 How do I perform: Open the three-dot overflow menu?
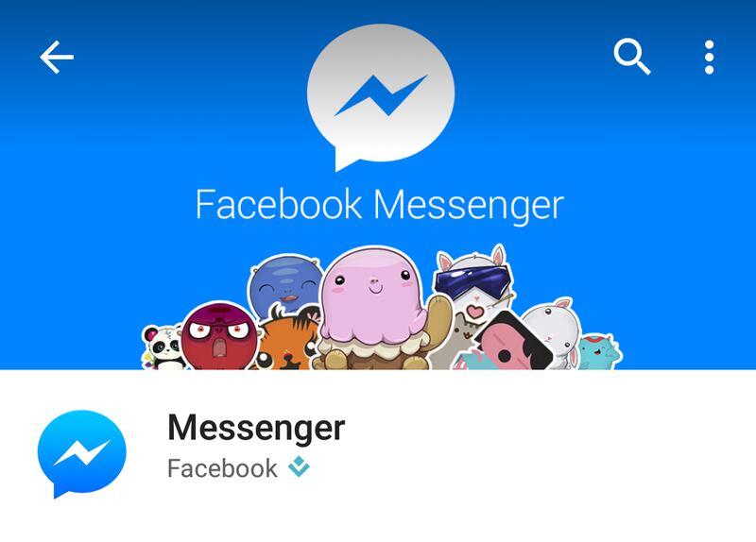[x=709, y=58]
